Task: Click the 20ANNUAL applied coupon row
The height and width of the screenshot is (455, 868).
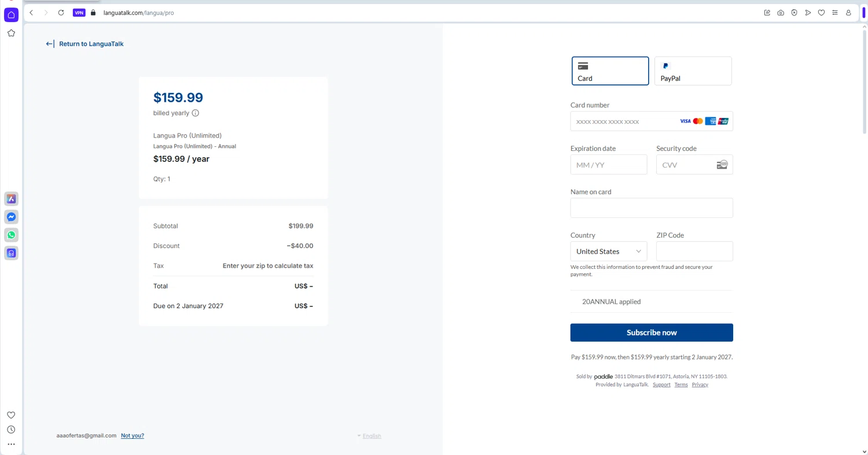Action: pos(652,302)
